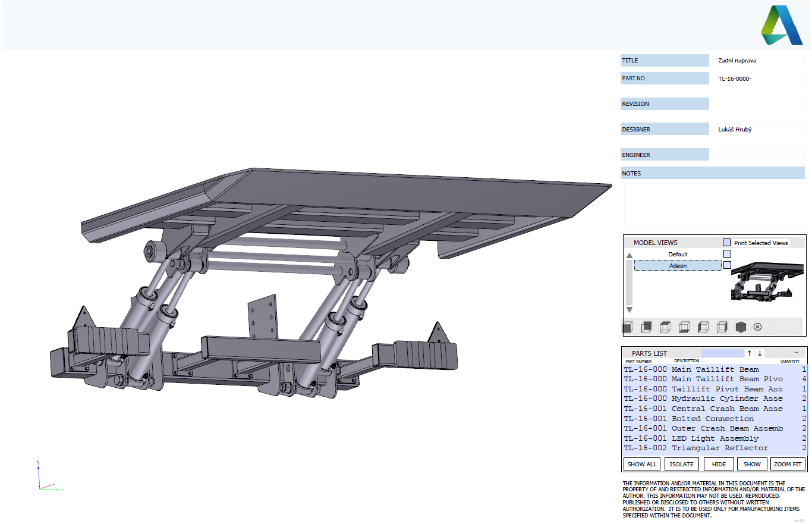Screen dimensions: 812x524
Task: Open the ellipsis options in Parts List header
Action: tap(795, 353)
